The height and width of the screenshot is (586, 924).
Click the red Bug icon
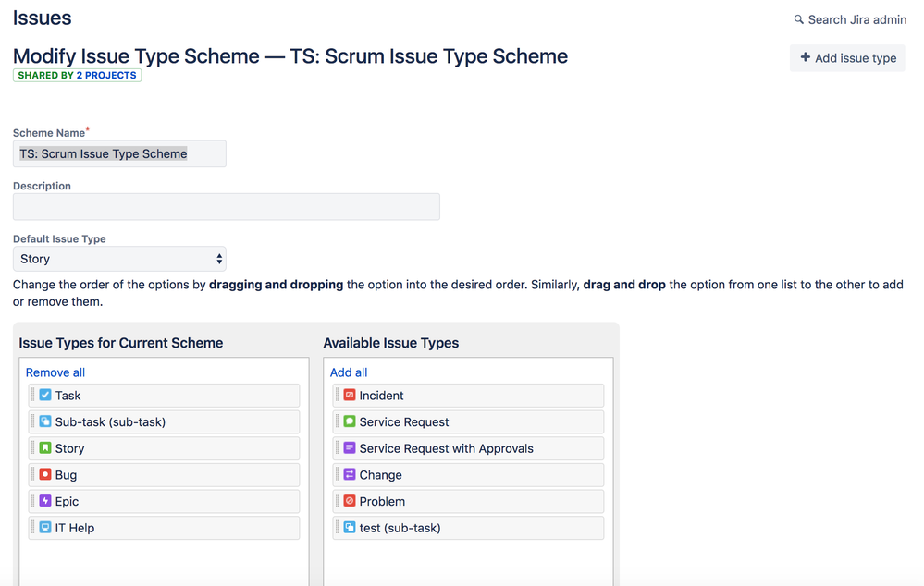(x=45, y=474)
